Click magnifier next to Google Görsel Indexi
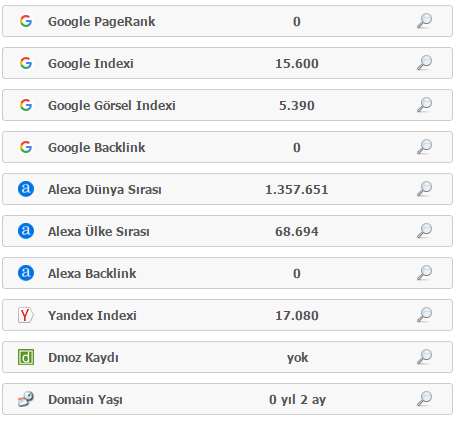Image resolution: width=456 pixels, height=422 pixels. pos(424,105)
